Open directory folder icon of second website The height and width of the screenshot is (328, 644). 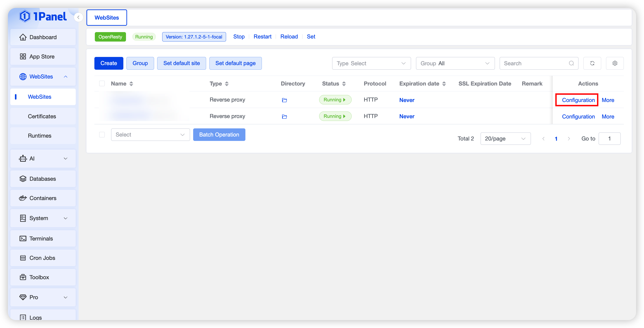coord(284,117)
